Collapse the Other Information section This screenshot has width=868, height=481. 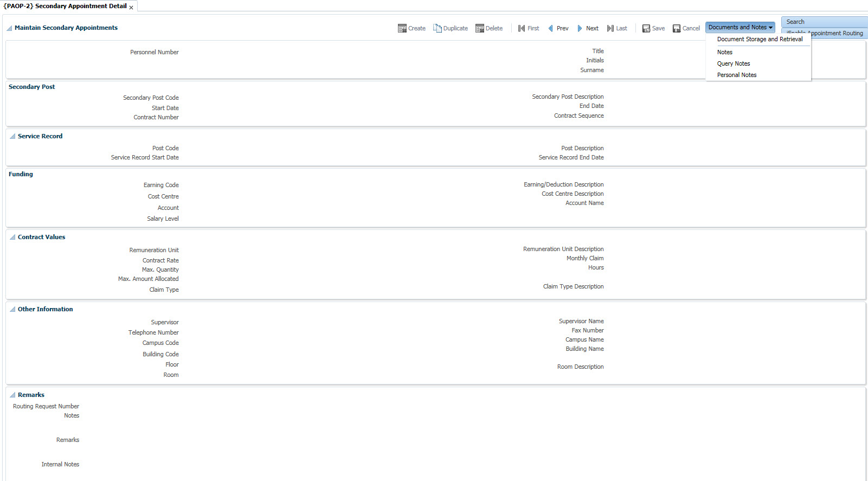pos(12,310)
